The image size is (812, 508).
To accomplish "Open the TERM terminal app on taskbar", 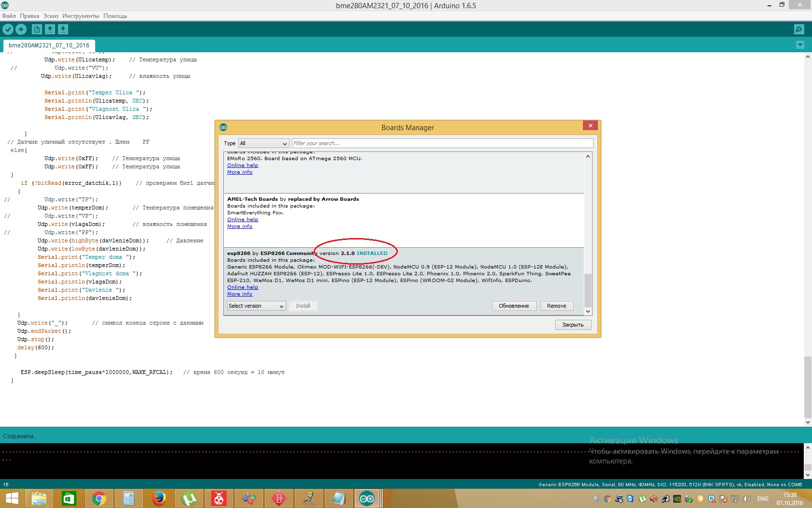I will pos(308,498).
